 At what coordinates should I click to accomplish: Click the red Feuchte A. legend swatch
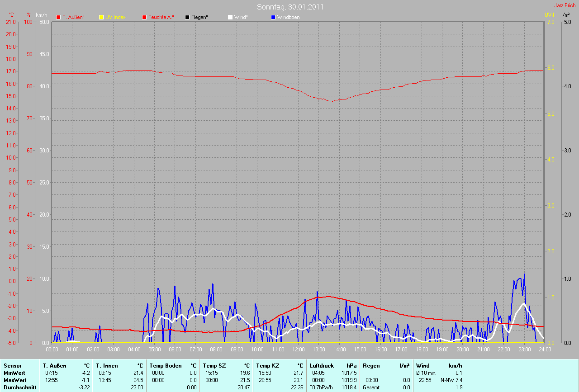[144, 17]
